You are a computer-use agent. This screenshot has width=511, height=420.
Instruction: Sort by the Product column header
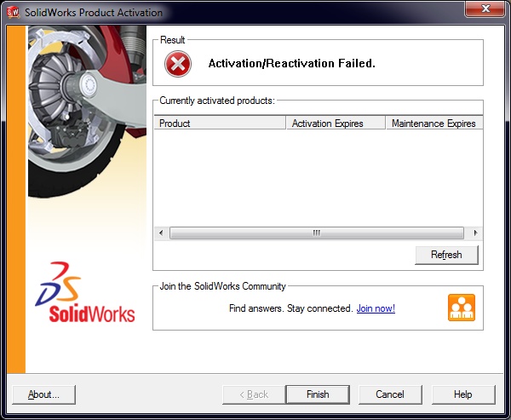point(220,123)
